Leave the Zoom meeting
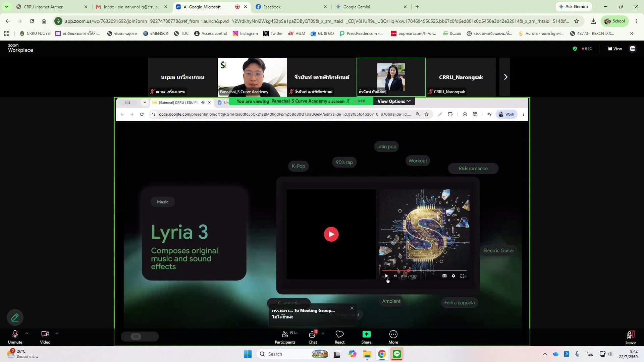Image resolution: width=644 pixels, height=362 pixels. point(630,337)
